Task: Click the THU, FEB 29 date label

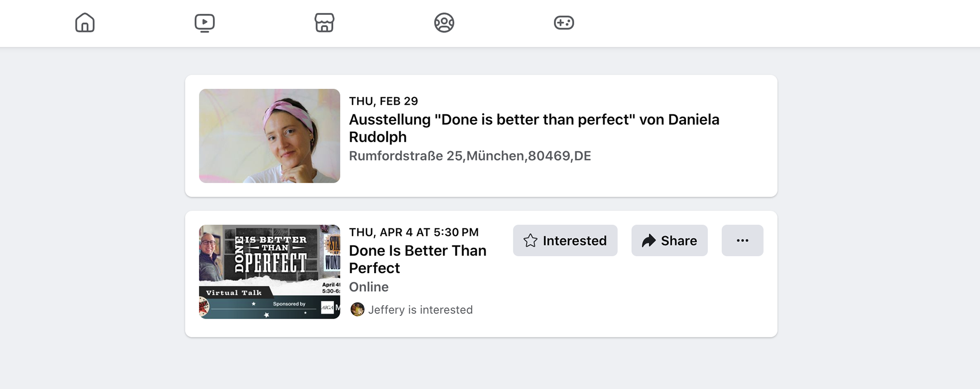Action: tap(383, 101)
